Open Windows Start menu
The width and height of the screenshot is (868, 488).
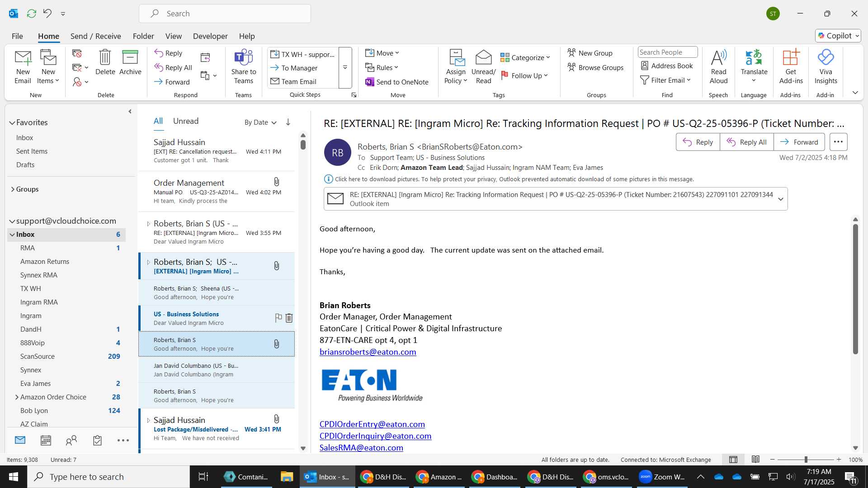pos(13,477)
